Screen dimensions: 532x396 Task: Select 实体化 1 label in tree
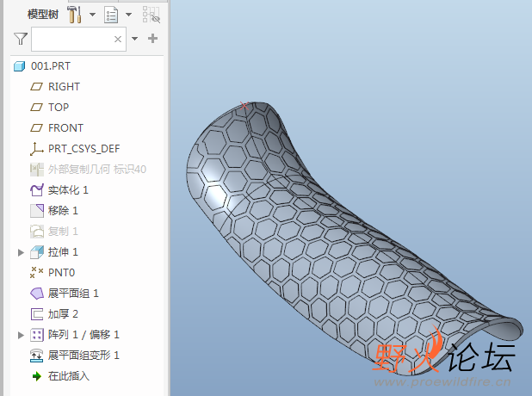coord(68,190)
